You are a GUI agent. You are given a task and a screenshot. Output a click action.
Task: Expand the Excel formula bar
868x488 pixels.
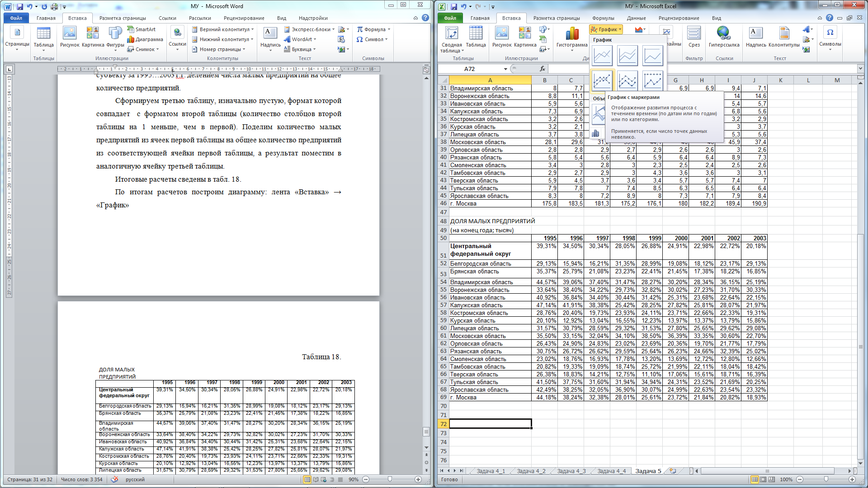860,69
